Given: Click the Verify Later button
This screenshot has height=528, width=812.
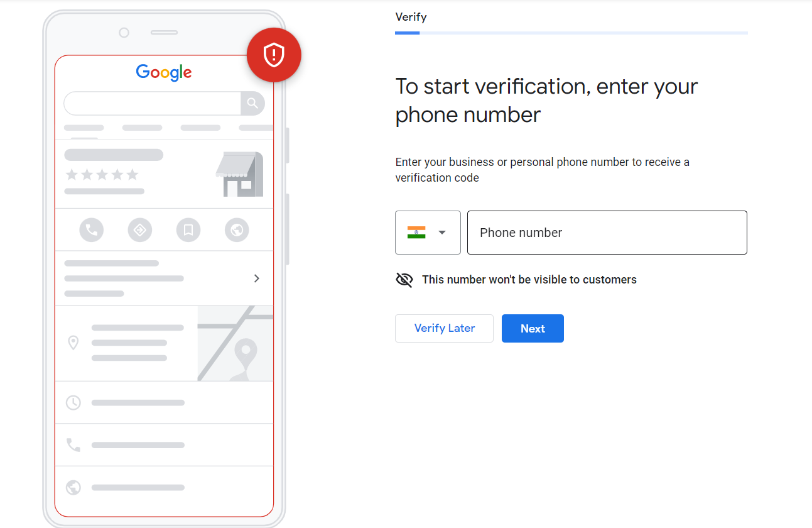Looking at the screenshot, I should pyautogui.click(x=444, y=329).
